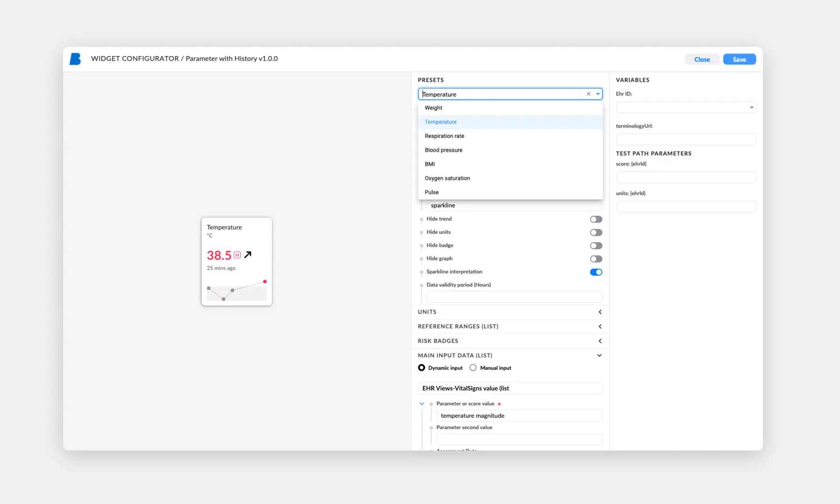Click the units: {ehrId} input field
This screenshot has width=840, height=504.
click(686, 207)
